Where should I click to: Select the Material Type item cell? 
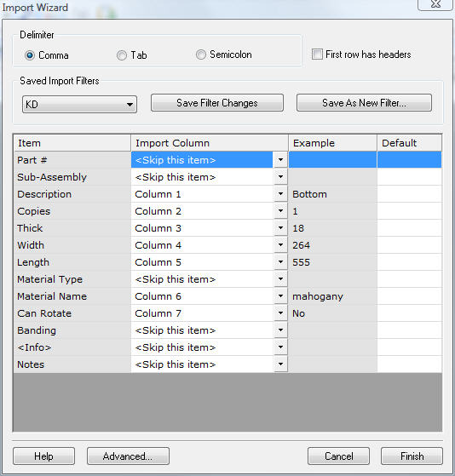tap(72, 279)
